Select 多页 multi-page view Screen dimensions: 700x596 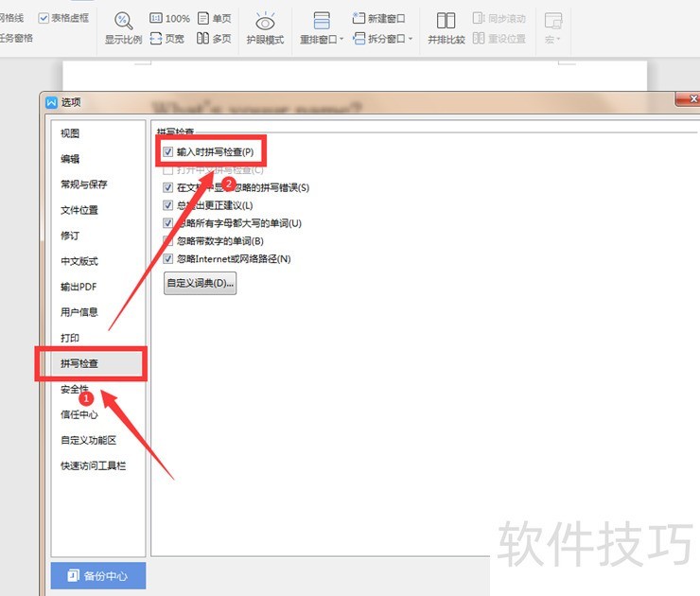click(215, 39)
